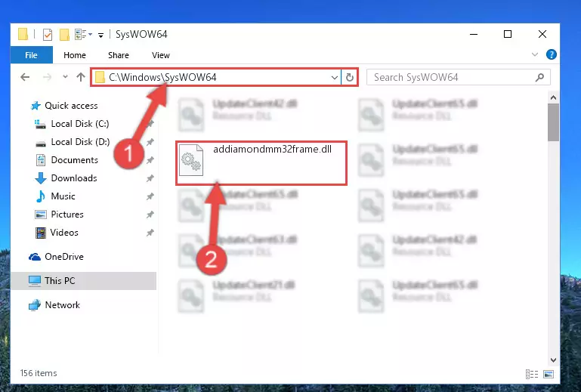The height and width of the screenshot is (392, 581).
Task: Click the Search SysWOW64 field
Action: click(458, 78)
